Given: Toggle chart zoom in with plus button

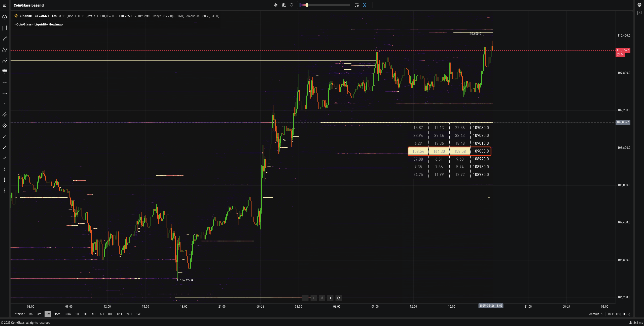Looking at the screenshot, I should click(x=313, y=298).
